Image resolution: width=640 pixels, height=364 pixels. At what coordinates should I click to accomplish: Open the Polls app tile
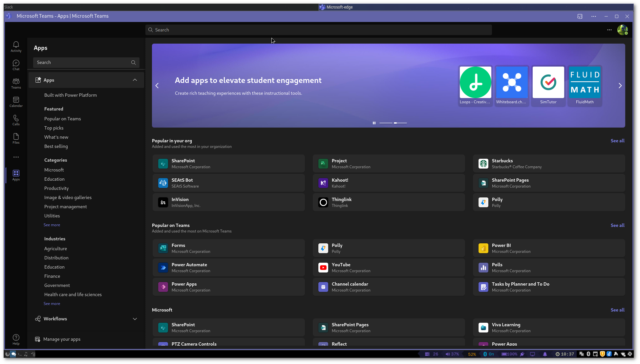pyautogui.click(x=549, y=268)
